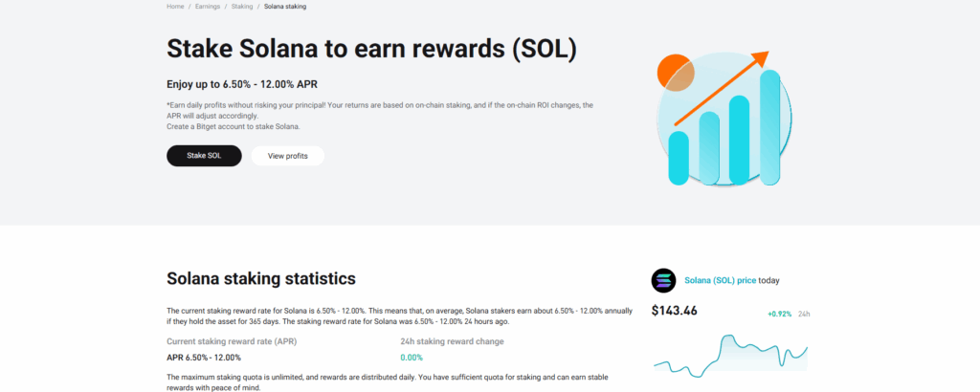Click the Stake Solana to earn rewards heading
The width and height of the screenshot is (980, 392).
coord(371,48)
